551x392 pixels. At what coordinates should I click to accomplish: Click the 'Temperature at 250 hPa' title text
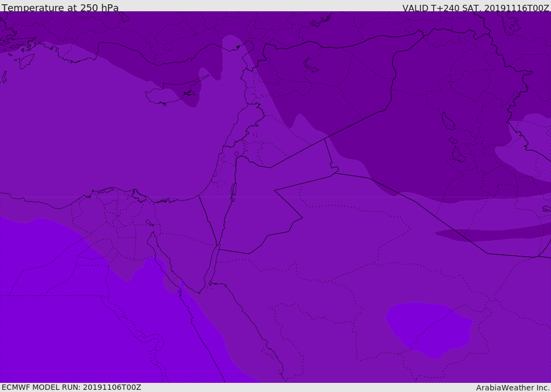click(60, 8)
